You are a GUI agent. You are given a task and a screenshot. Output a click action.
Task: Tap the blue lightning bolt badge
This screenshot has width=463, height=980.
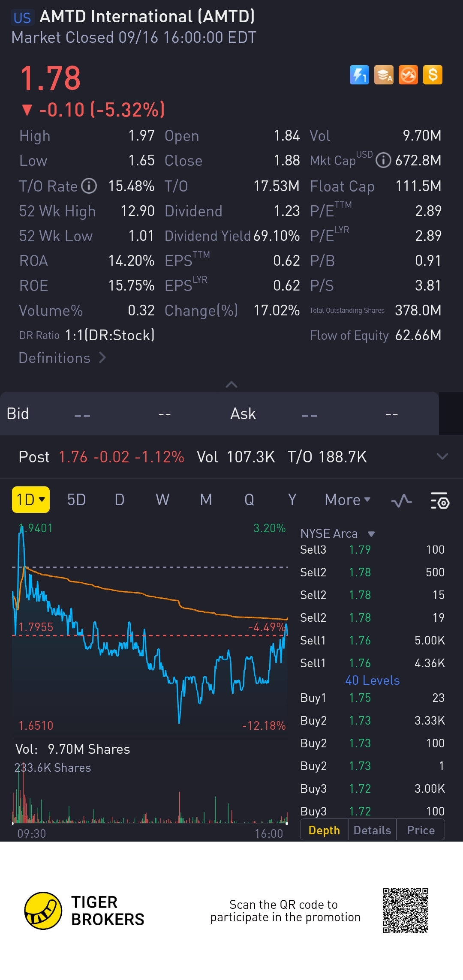pyautogui.click(x=359, y=75)
